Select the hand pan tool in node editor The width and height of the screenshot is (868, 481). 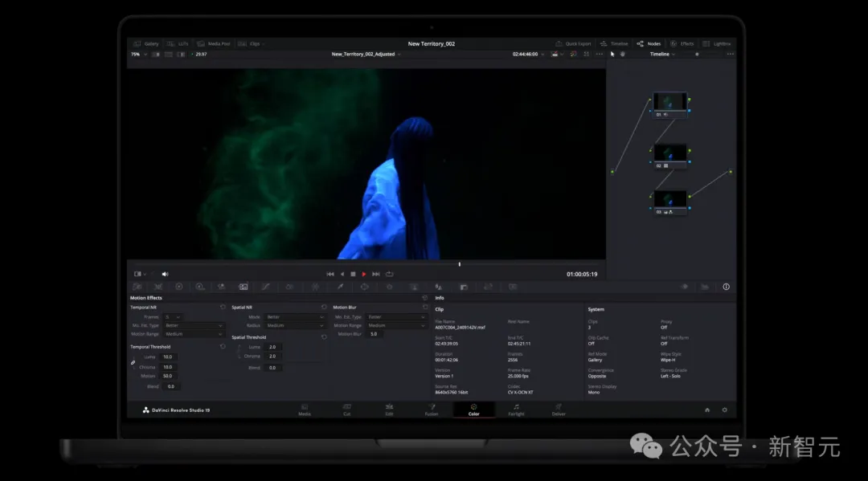pos(623,54)
